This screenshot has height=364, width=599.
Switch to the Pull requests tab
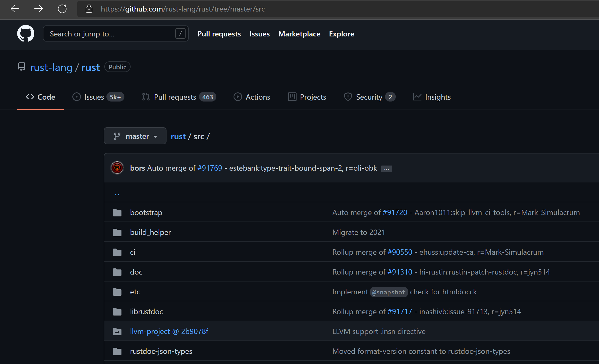(219, 34)
